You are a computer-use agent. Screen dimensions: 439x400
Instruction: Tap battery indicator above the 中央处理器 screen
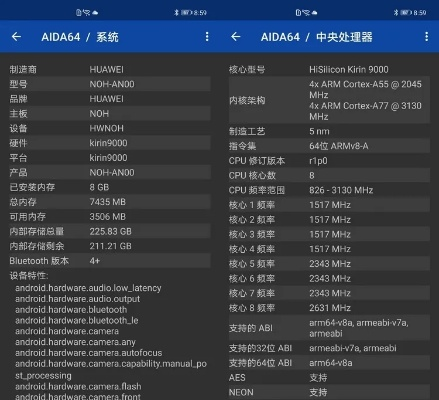(406, 13)
